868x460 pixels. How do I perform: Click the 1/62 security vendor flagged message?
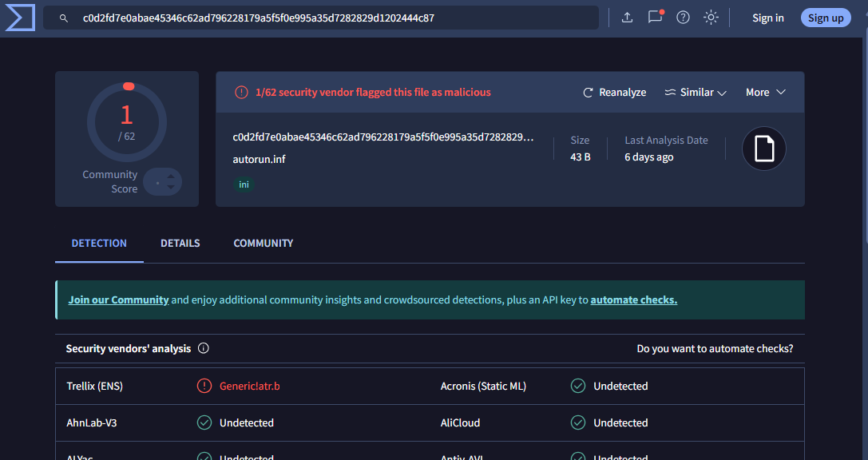(373, 93)
